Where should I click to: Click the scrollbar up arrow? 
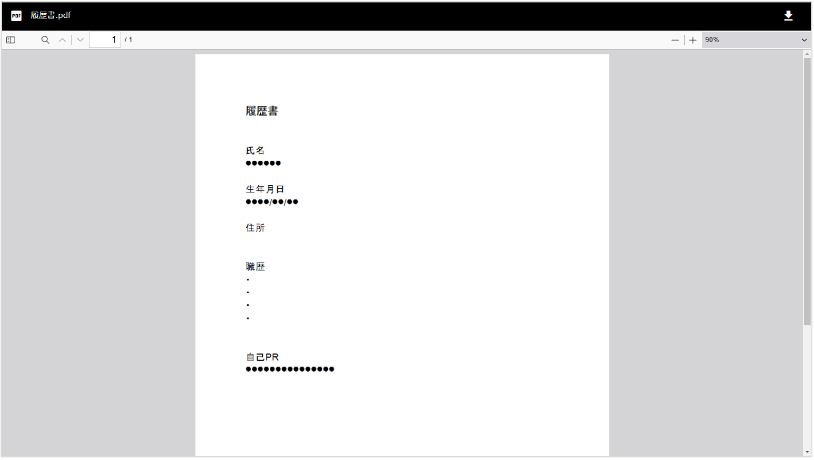click(x=807, y=55)
